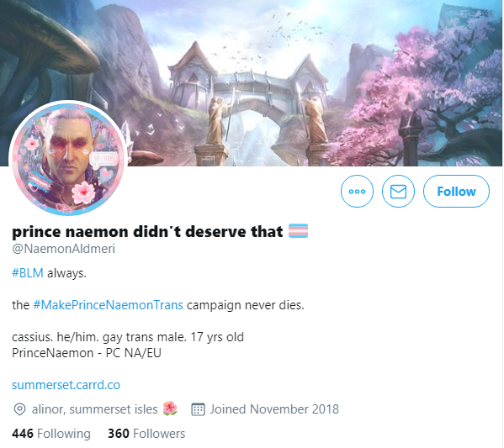This screenshot has width=504, height=448.
Task: Click the 'Joined November 2018' text
Action: [274, 409]
